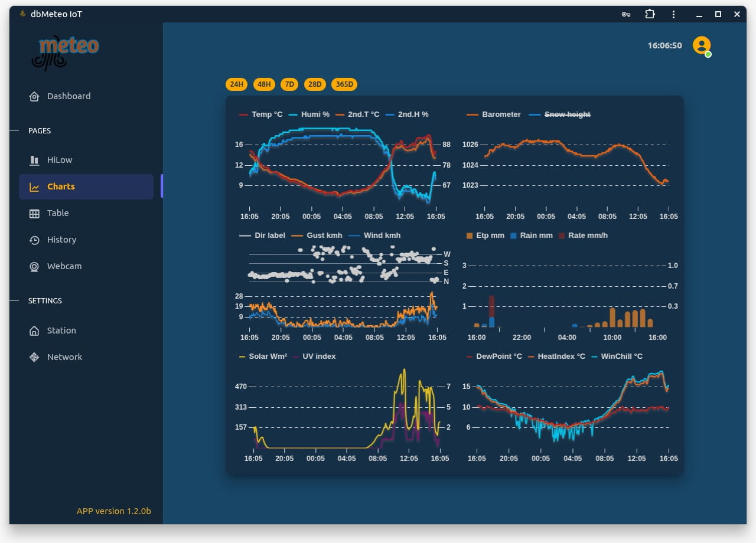Click the APP version 1.2.0b text
The width and height of the screenshot is (756, 543).
[114, 511]
